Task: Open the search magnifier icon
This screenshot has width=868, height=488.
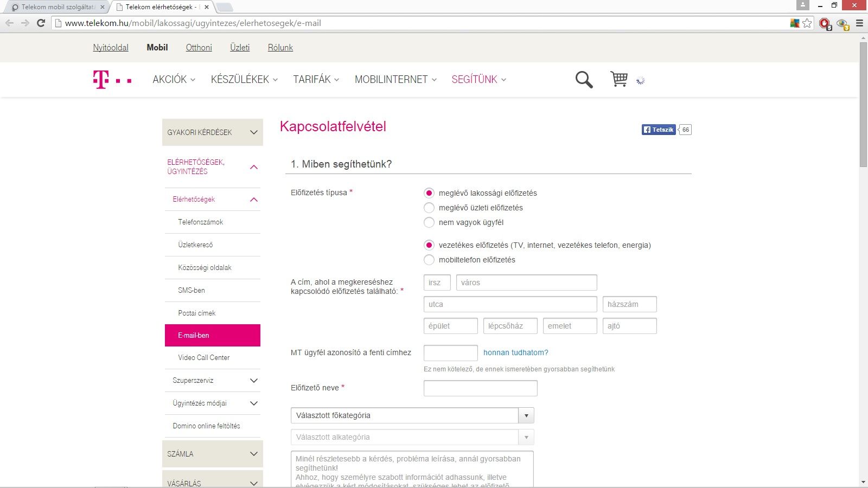Action: point(584,80)
